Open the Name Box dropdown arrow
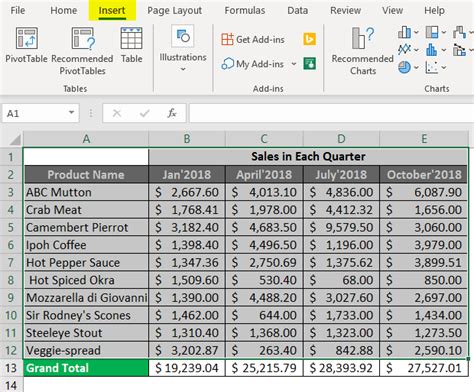This screenshot has height=392, width=474. pyautogui.click(x=71, y=112)
